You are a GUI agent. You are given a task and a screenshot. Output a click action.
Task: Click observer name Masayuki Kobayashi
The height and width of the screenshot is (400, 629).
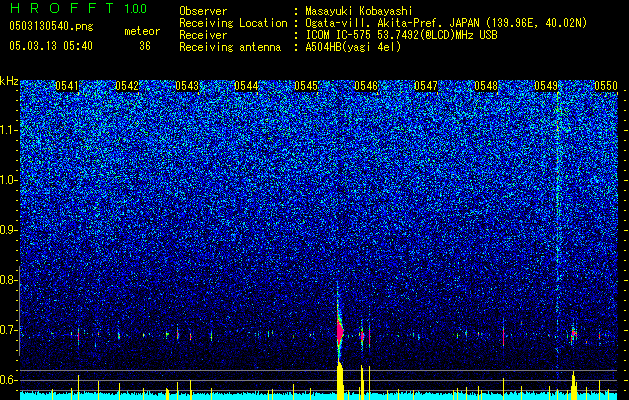[359, 11]
